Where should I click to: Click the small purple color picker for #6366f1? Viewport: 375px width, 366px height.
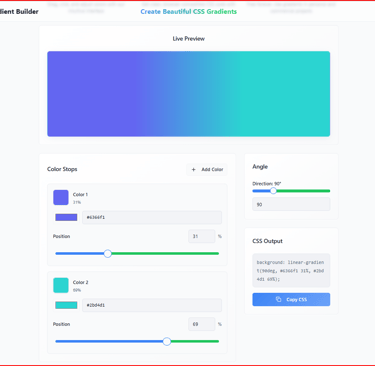point(66,217)
